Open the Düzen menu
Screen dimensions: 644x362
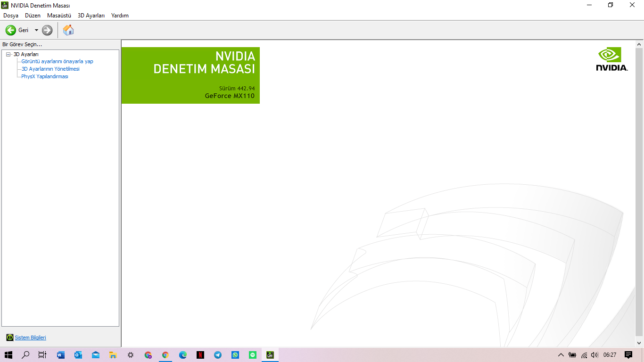point(33,16)
